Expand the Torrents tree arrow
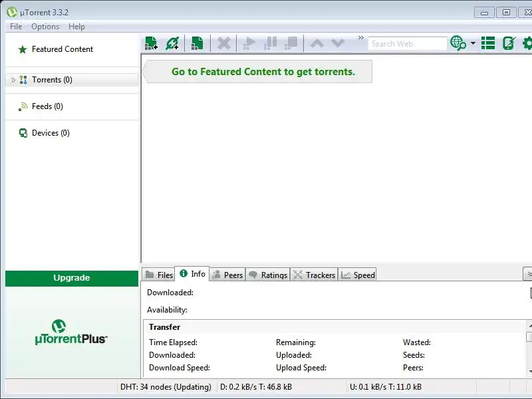532x399 pixels. [x=13, y=80]
